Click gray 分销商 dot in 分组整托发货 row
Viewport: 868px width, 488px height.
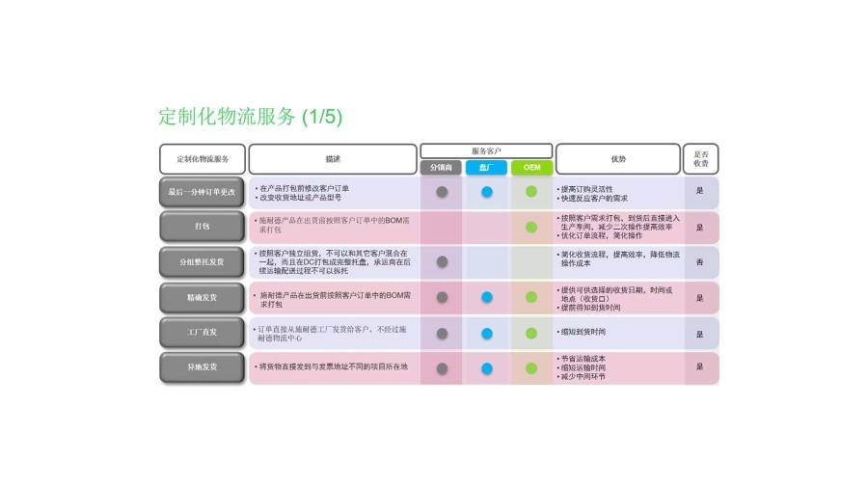(x=442, y=261)
